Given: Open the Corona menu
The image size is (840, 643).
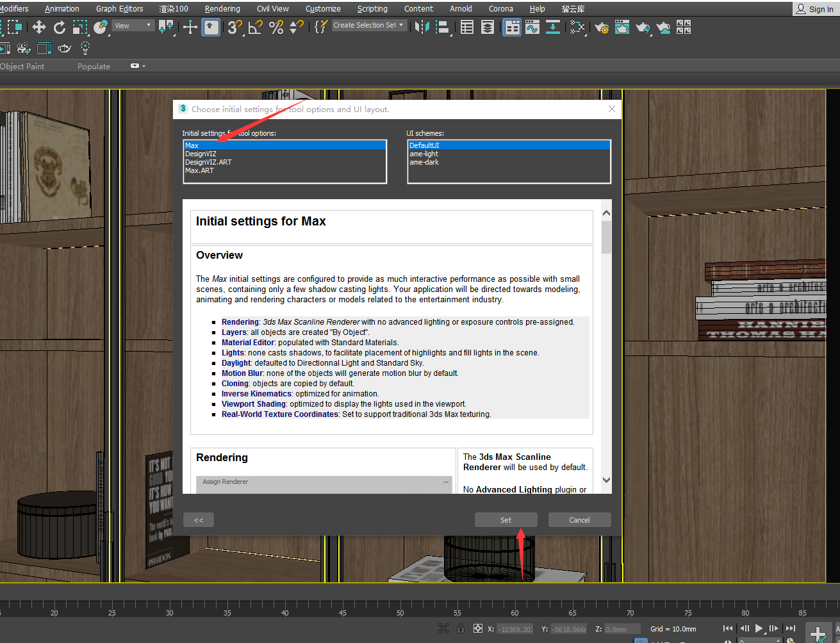Looking at the screenshot, I should pos(501,9).
